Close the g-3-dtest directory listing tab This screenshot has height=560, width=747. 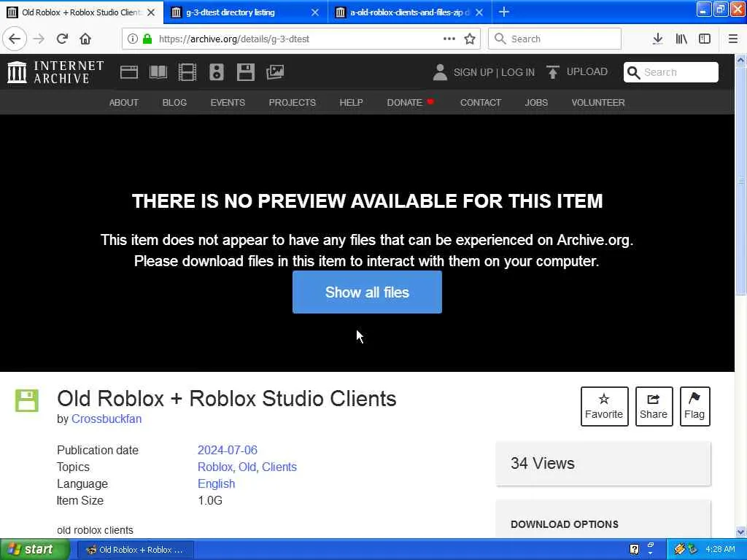pos(315,12)
